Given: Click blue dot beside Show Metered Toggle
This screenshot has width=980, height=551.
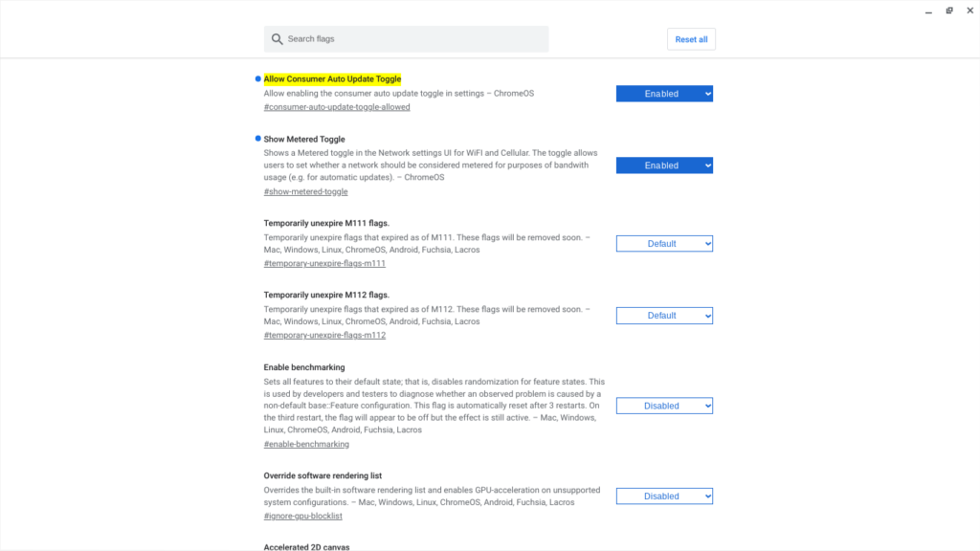Looking at the screenshot, I should pyautogui.click(x=258, y=139).
